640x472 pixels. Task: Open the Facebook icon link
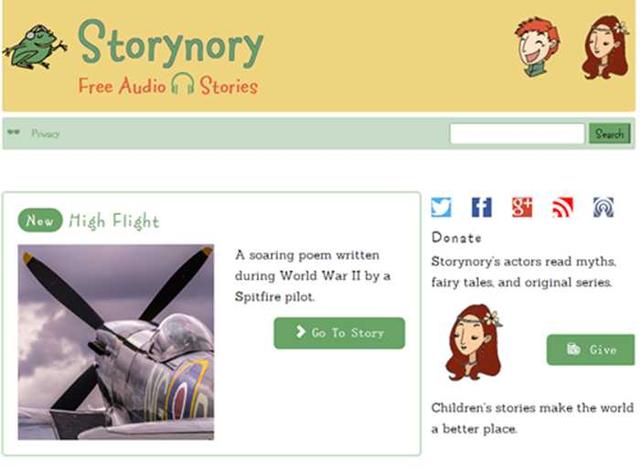tap(482, 207)
